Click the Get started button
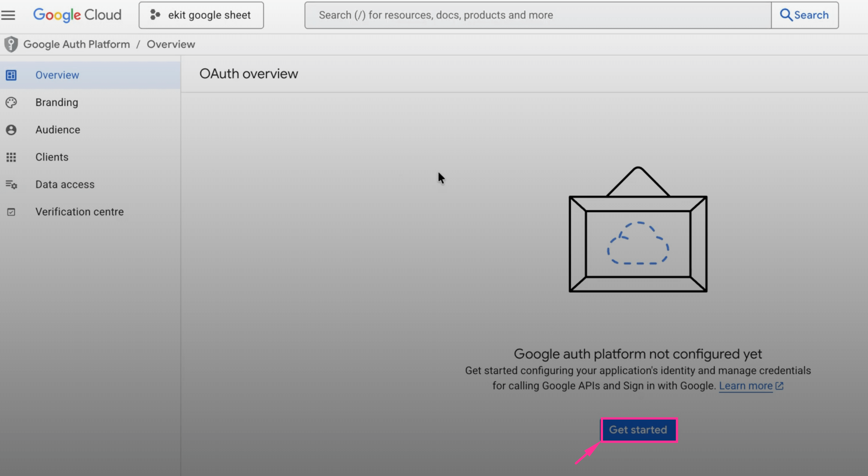Screen dimensions: 868x476 point(638,430)
